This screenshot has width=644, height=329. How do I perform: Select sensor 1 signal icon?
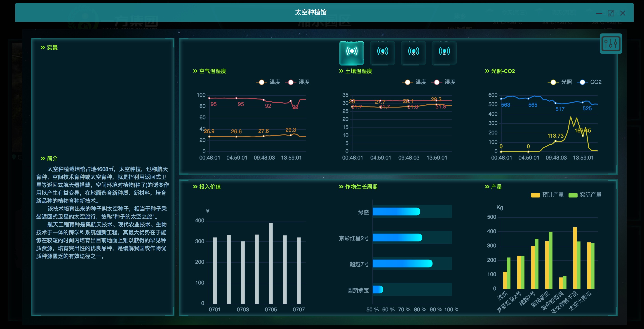pyautogui.click(x=352, y=53)
